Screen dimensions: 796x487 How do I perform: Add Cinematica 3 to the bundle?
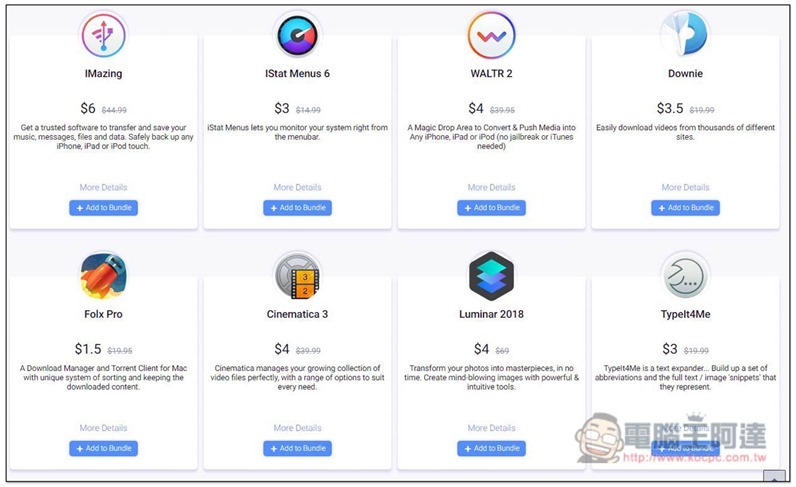pyautogui.click(x=297, y=448)
